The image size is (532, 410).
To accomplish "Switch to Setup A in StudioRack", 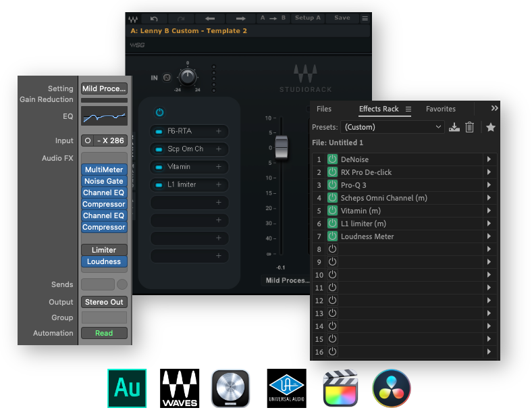I will (307, 18).
